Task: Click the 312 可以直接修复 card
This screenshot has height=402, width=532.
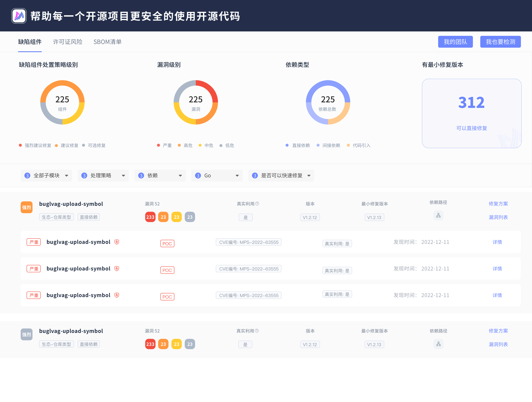Action: [471, 113]
